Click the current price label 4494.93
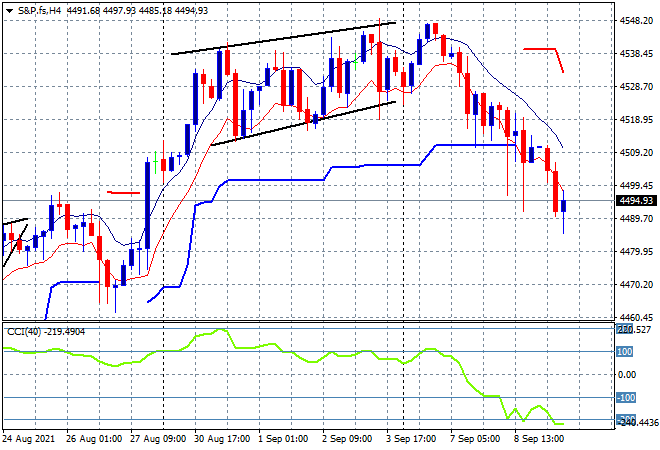Image resolution: width=660 pixels, height=450 pixels. coord(636,201)
